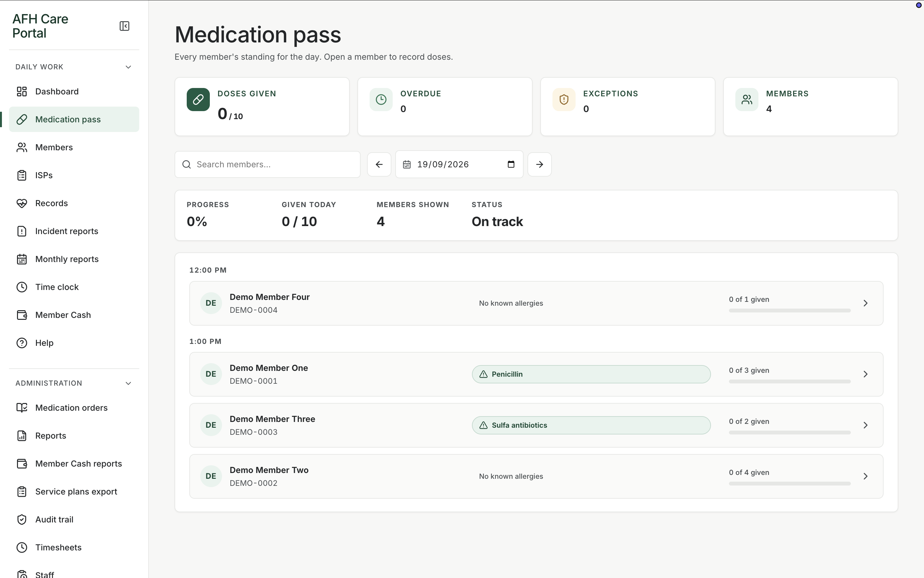Go to previous day with left arrow

[x=379, y=164]
